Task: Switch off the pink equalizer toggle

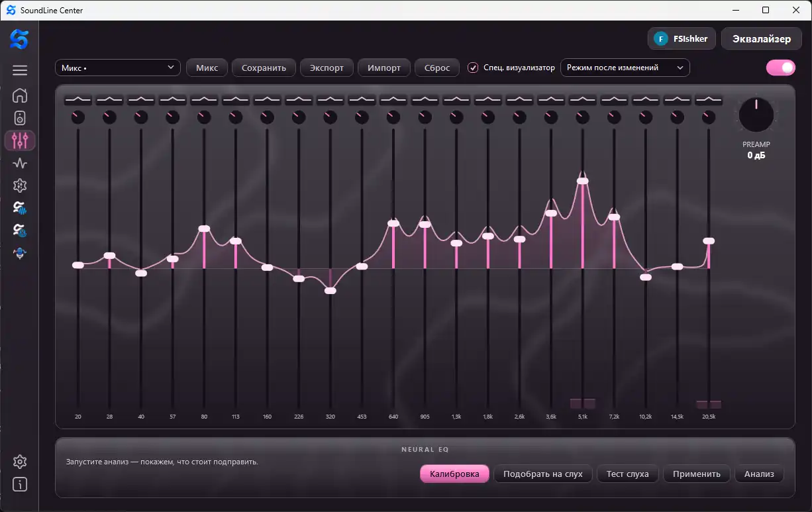Action: 781,68
